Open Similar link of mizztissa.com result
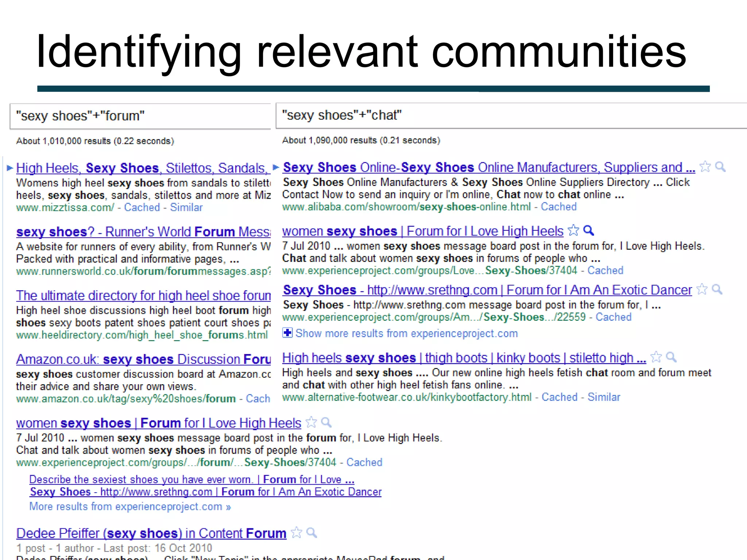The image size is (747, 560). [186, 207]
